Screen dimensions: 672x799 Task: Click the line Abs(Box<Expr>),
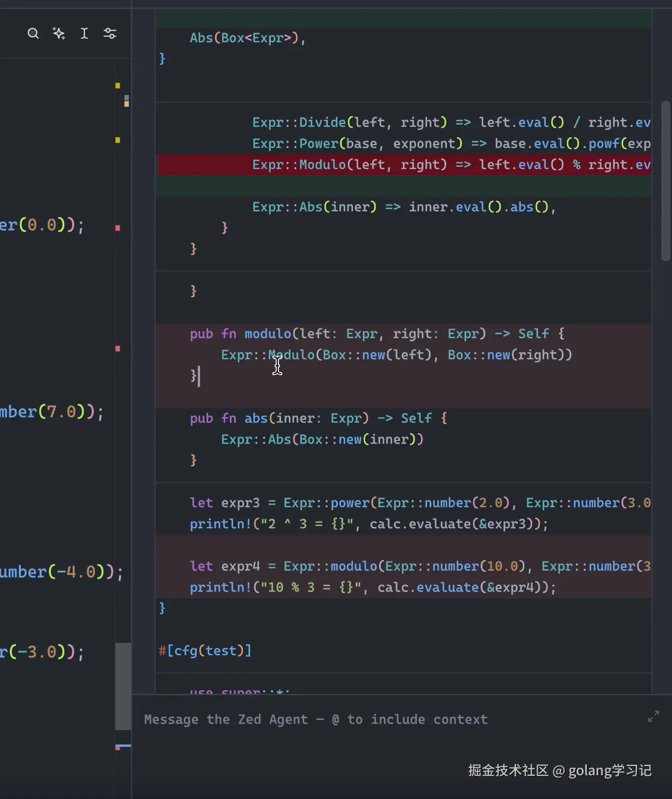tap(248, 38)
